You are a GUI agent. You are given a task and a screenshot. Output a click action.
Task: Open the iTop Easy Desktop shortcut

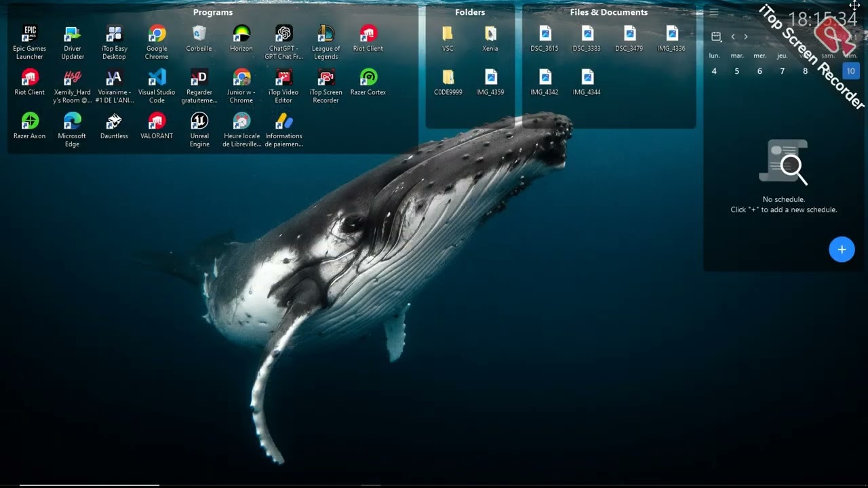(x=114, y=42)
